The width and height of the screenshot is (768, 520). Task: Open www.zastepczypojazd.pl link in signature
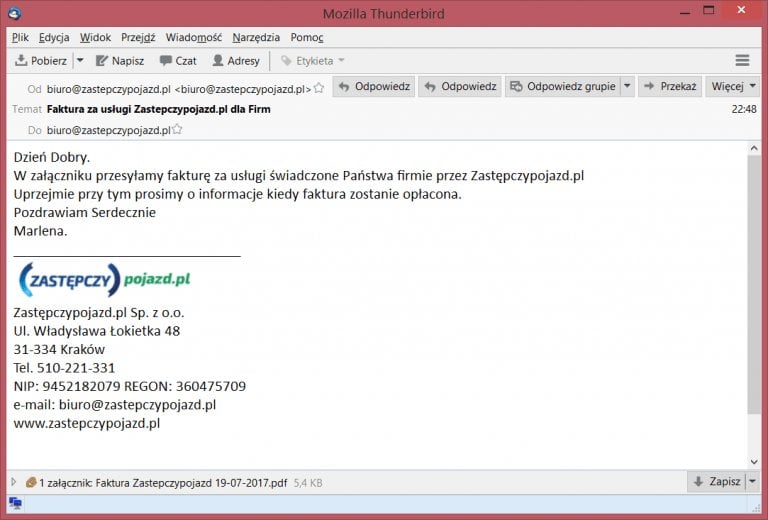coord(87,424)
